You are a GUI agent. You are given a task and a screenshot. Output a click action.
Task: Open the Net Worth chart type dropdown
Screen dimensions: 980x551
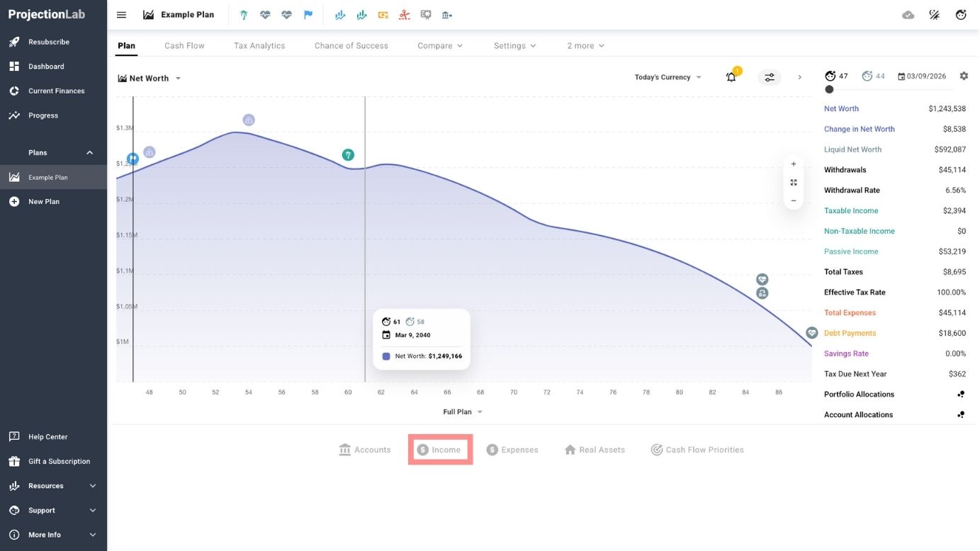(x=150, y=79)
